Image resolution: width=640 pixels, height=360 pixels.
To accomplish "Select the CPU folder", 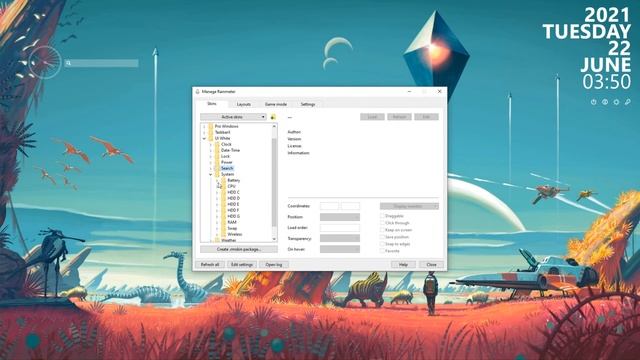I will coord(231,186).
